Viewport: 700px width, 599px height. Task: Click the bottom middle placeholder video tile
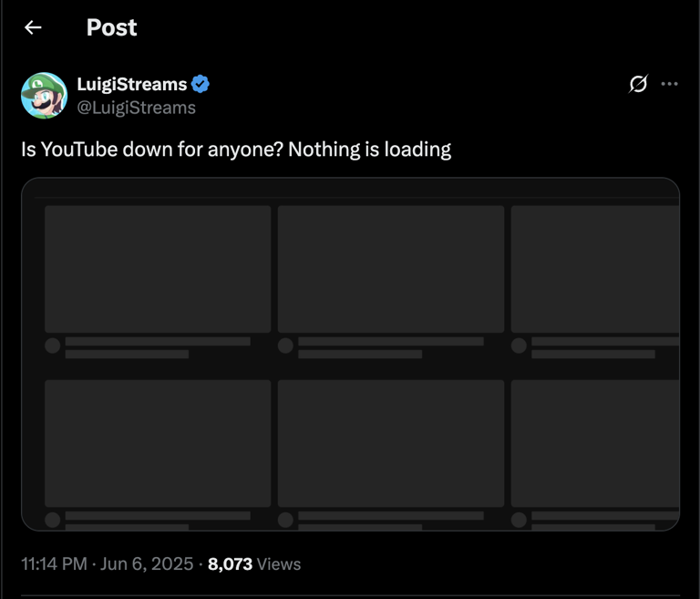[391, 444]
